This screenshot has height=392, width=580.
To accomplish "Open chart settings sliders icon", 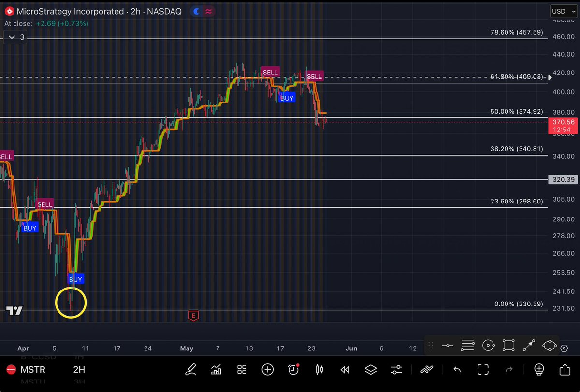I will point(396,370).
